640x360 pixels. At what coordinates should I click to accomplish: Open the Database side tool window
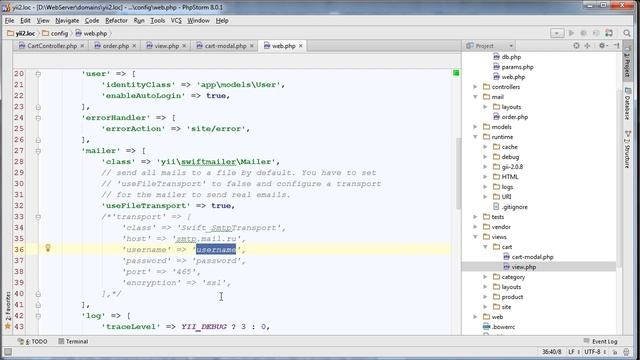coord(628,104)
